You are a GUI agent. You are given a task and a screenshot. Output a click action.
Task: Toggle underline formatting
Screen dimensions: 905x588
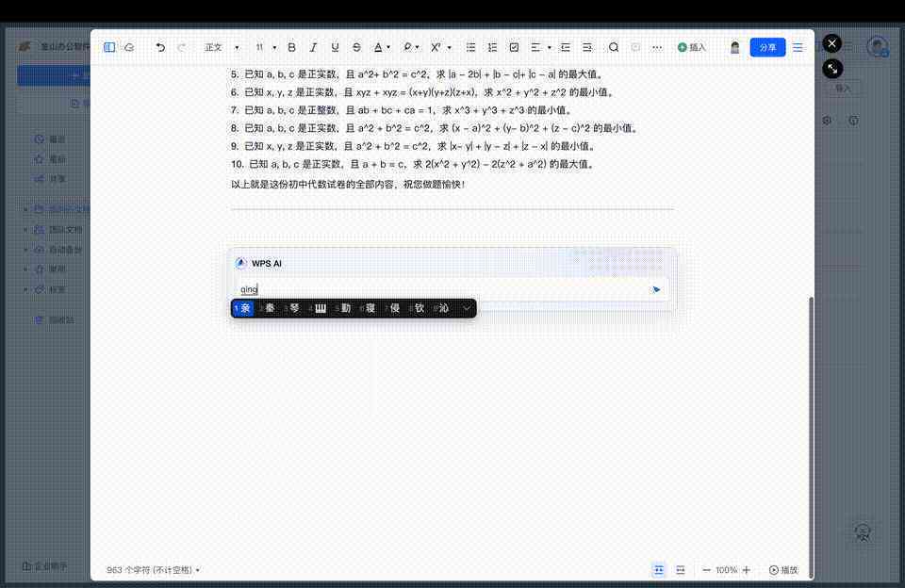(335, 47)
